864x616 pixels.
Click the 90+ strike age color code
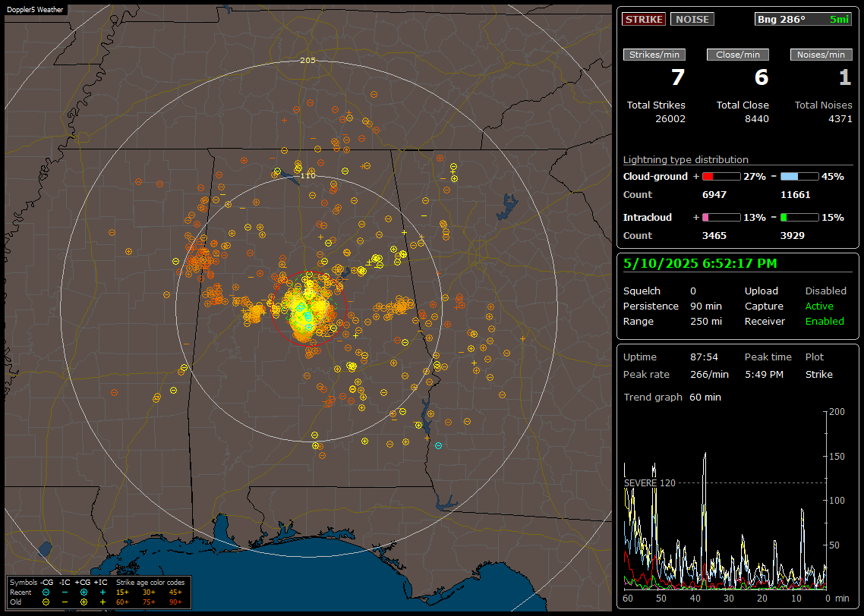(175, 602)
